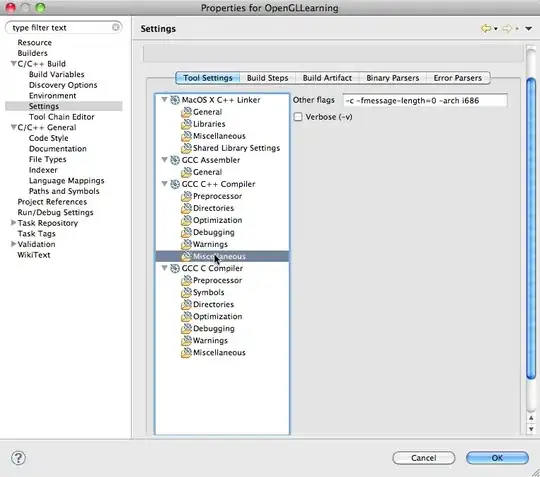Expand the Task Repository item
This screenshot has height=477, width=540.
point(13,223)
